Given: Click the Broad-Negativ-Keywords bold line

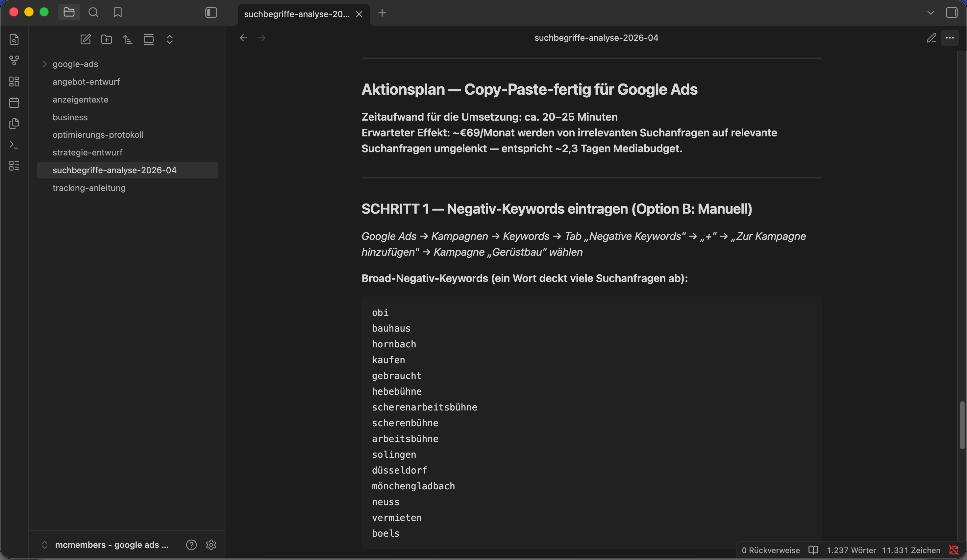Looking at the screenshot, I should pos(525,278).
